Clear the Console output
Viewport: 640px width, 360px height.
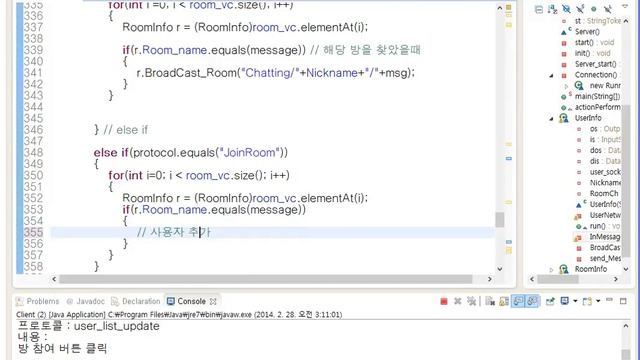click(x=490, y=301)
